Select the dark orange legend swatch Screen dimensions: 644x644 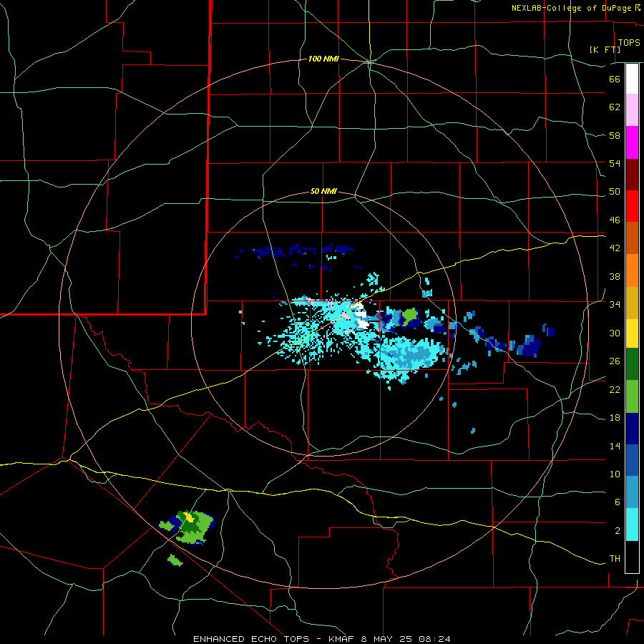pos(632,238)
